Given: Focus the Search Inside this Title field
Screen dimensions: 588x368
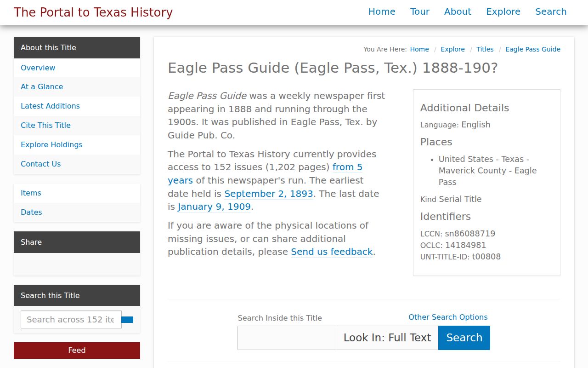Looking at the screenshot, I should tap(287, 338).
